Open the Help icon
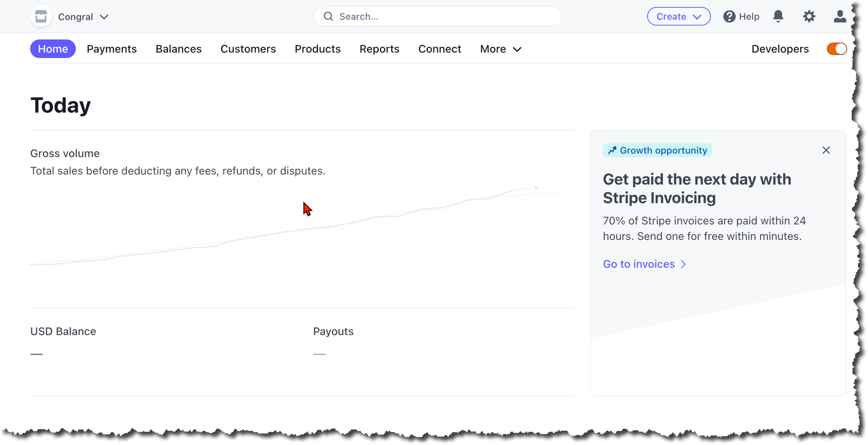 [730, 16]
